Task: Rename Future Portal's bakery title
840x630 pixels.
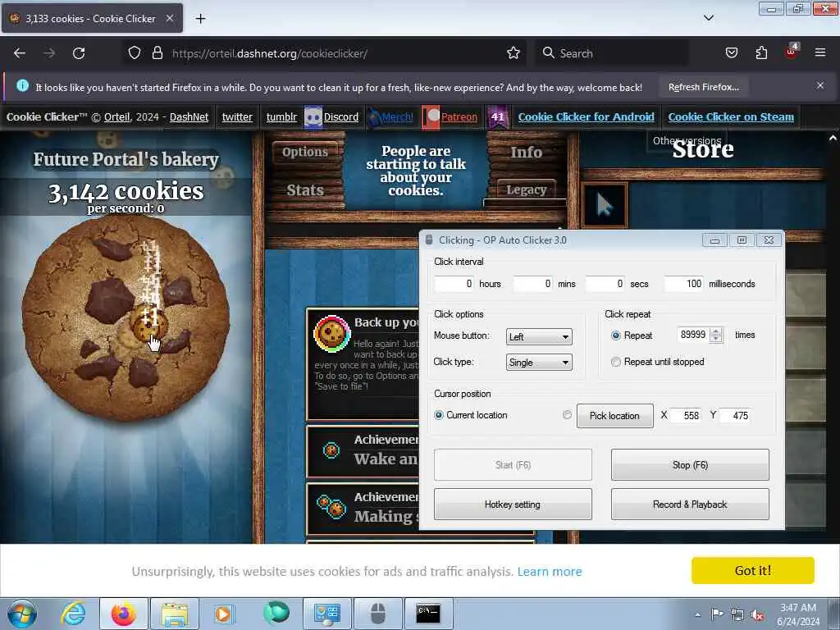Action: click(126, 159)
